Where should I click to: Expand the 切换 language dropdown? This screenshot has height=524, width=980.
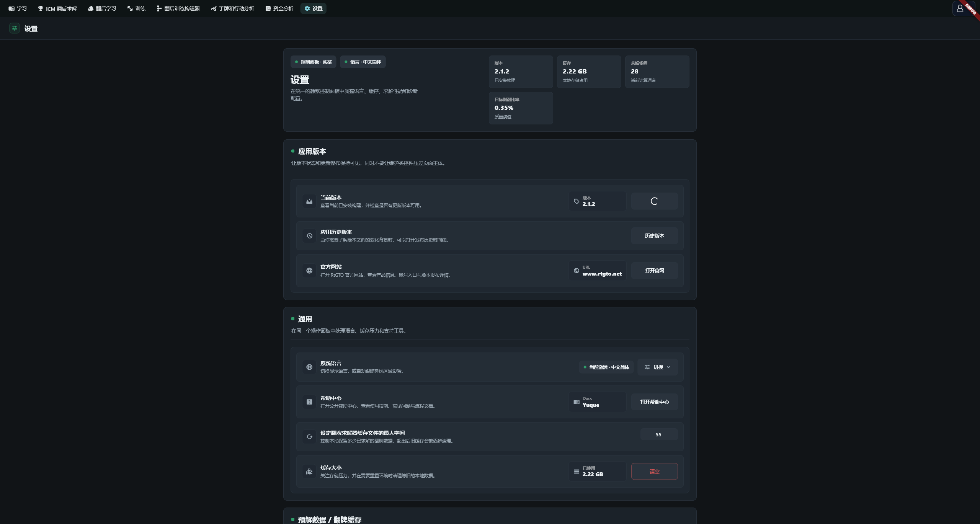pyautogui.click(x=657, y=367)
